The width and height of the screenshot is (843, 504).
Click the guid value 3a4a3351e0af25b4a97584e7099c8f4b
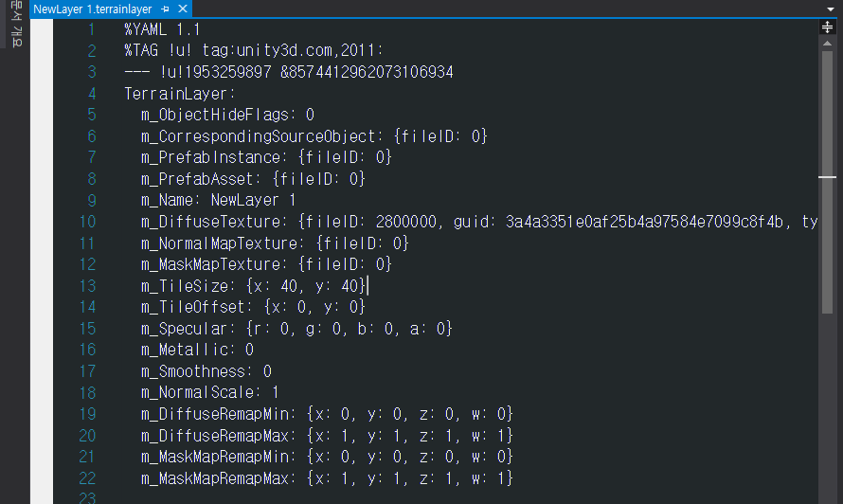(644, 222)
